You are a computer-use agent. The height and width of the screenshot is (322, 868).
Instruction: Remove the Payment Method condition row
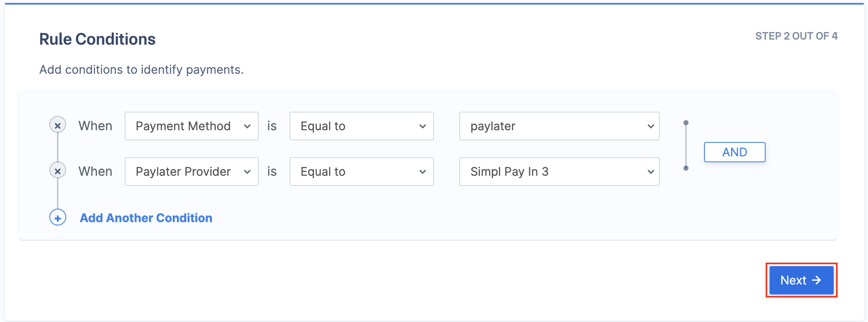click(58, 125)
